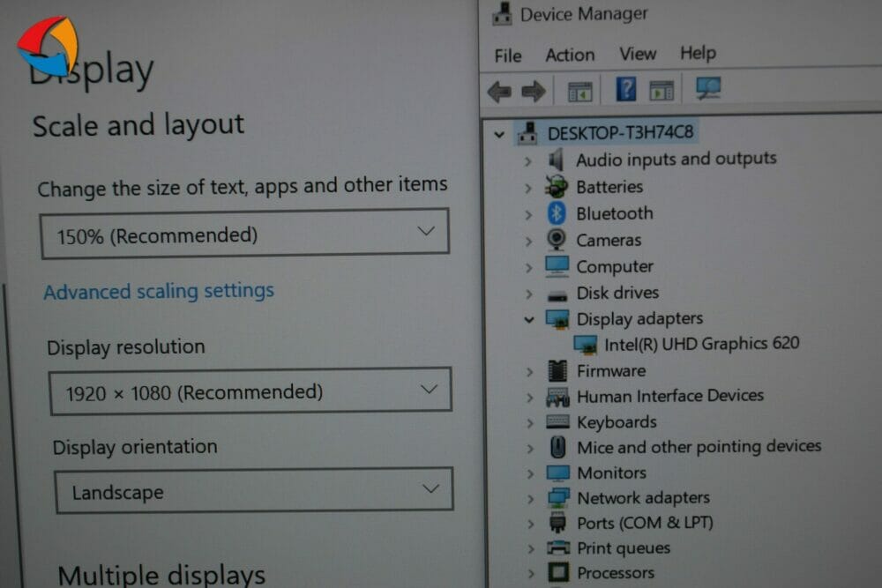
Task: Select the Ports (COM & LPT) label
Action: 646,523
